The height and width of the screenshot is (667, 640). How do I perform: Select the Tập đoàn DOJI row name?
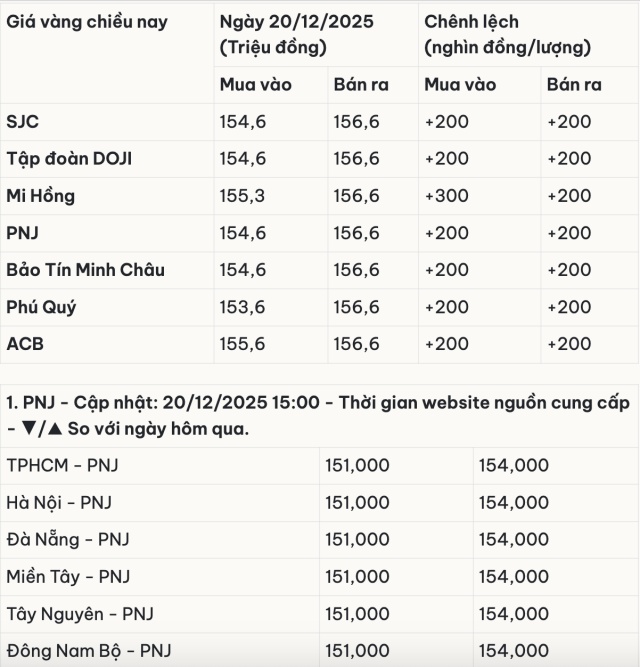tap(69, 159)
